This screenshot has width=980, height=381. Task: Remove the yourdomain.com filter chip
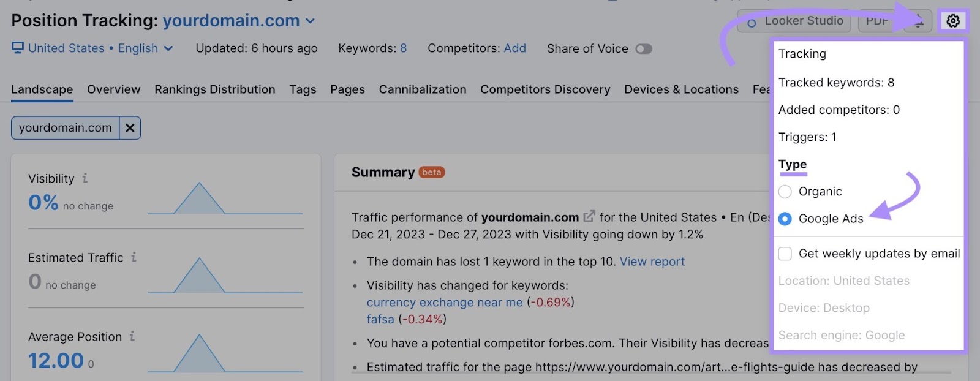(129, 127)
